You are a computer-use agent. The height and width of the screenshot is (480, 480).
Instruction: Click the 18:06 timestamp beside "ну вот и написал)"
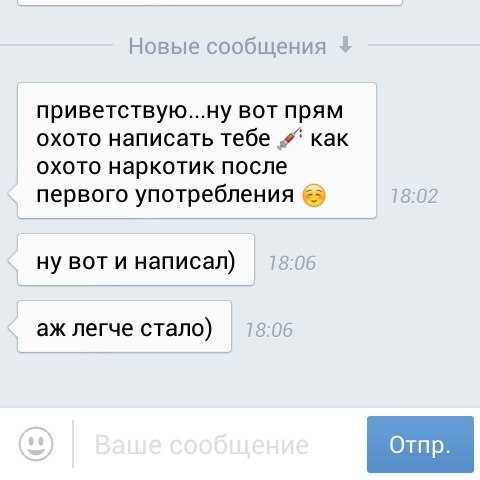[292, 263]
